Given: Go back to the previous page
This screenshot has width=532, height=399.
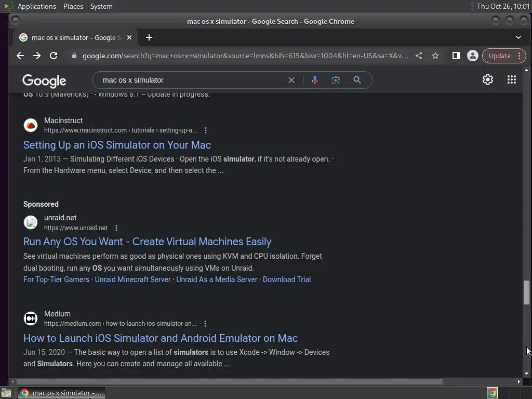Looking at the screenshot, I should [20, 56].
